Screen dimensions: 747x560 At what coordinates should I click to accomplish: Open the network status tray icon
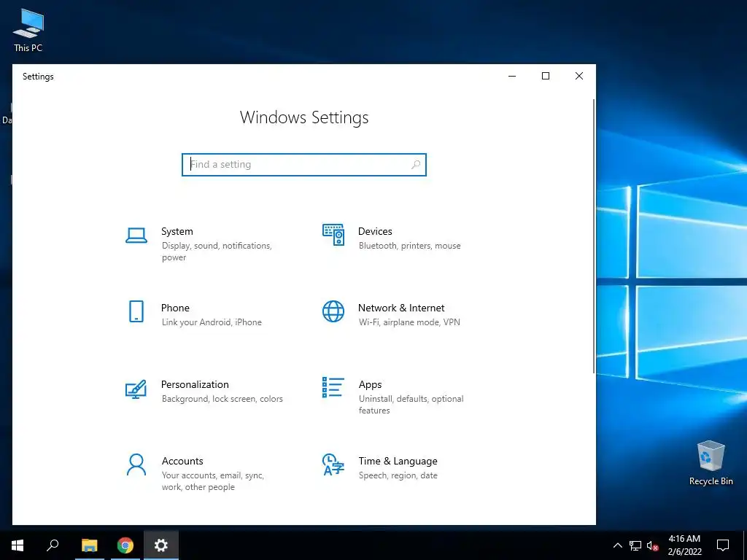tap(635, 545)
